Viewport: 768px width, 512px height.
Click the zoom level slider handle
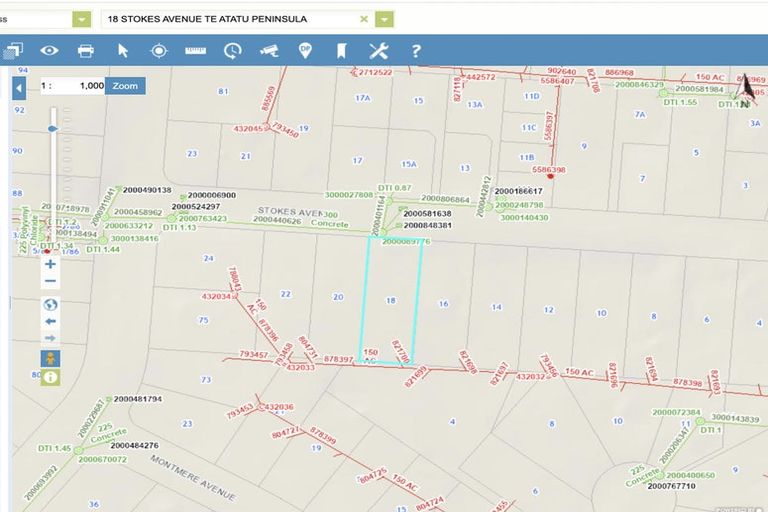52,128
